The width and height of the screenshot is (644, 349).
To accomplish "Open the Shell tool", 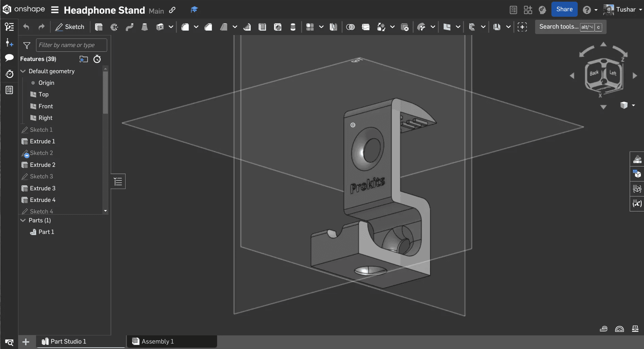I will (x=262, y=27).
